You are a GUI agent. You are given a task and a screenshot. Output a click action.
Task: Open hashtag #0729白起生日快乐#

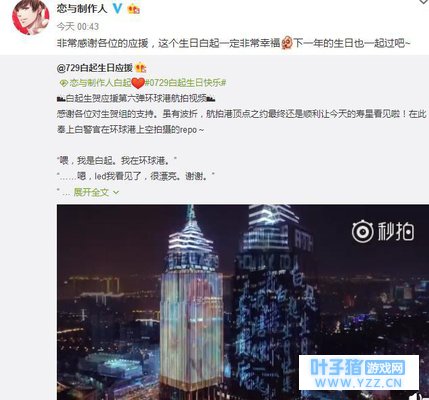(186, 83)
